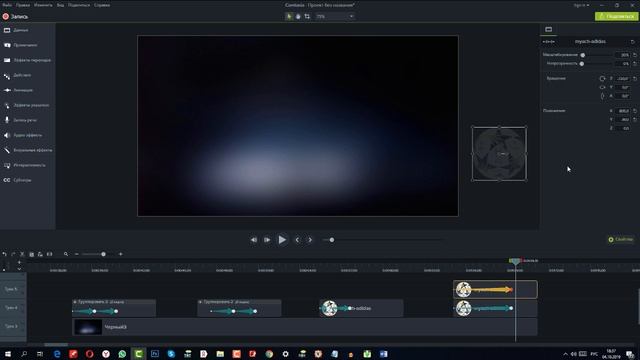Redo the timeline action
640x360 pixels.
click(x=13, y=254)
